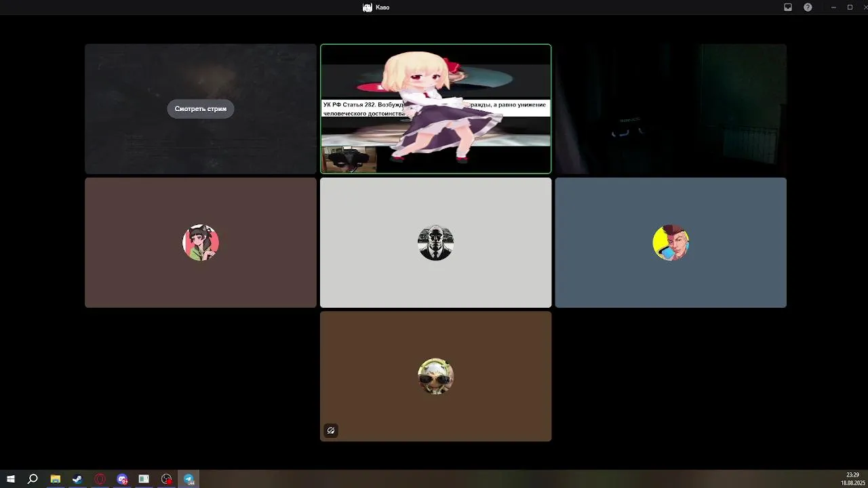Screen dimensions: 868x488
Task: Select the yellow avatar of the red-haired character
Action: (671, 243)
